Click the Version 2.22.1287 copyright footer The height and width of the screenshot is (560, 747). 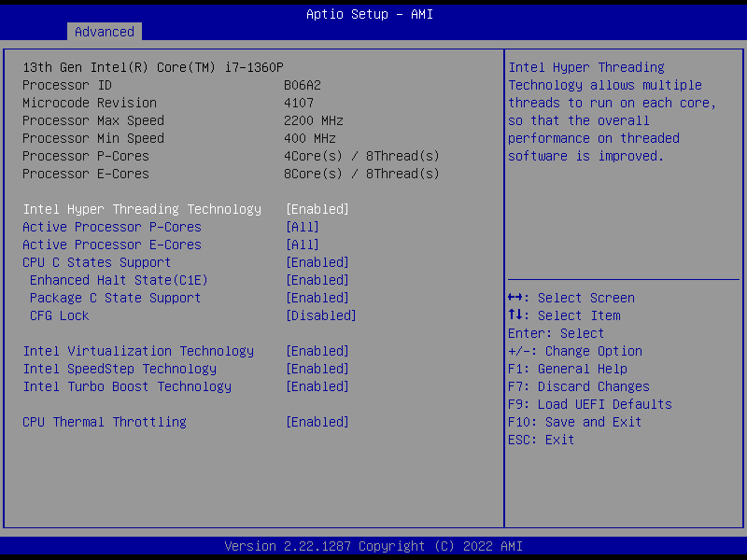373,546
